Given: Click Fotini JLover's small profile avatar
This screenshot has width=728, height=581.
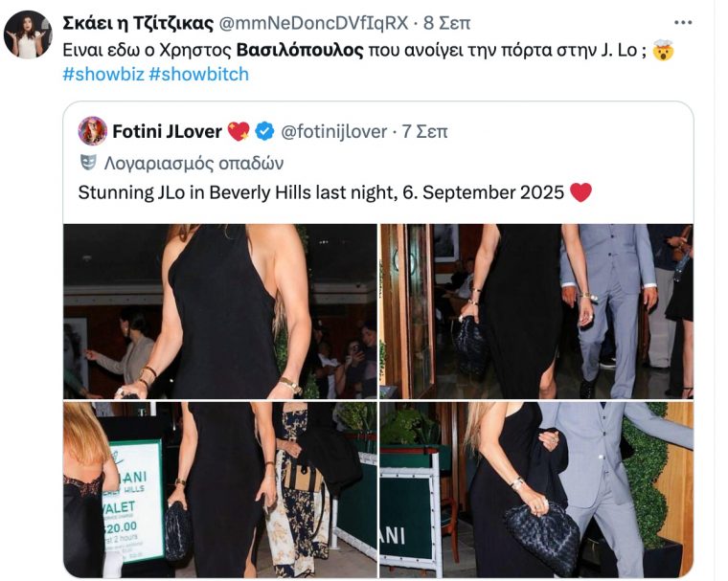Looking at the screenshot, I should [x=92, y=131].
